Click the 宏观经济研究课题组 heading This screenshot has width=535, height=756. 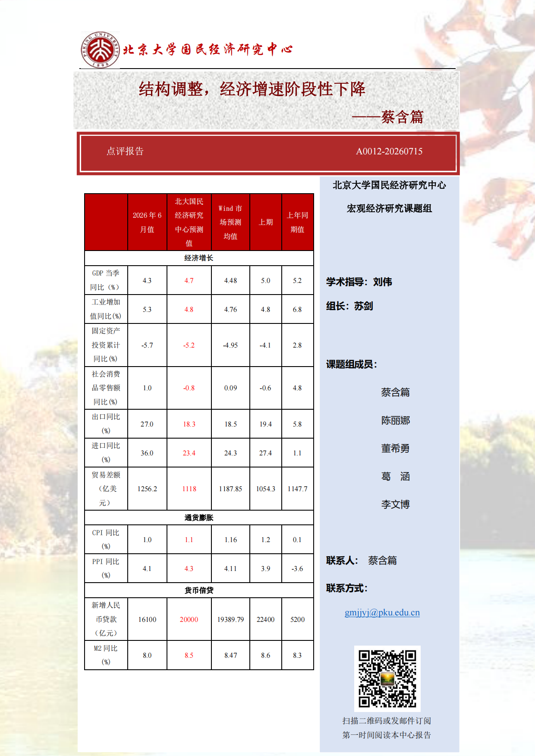click(x=389, y=209)
